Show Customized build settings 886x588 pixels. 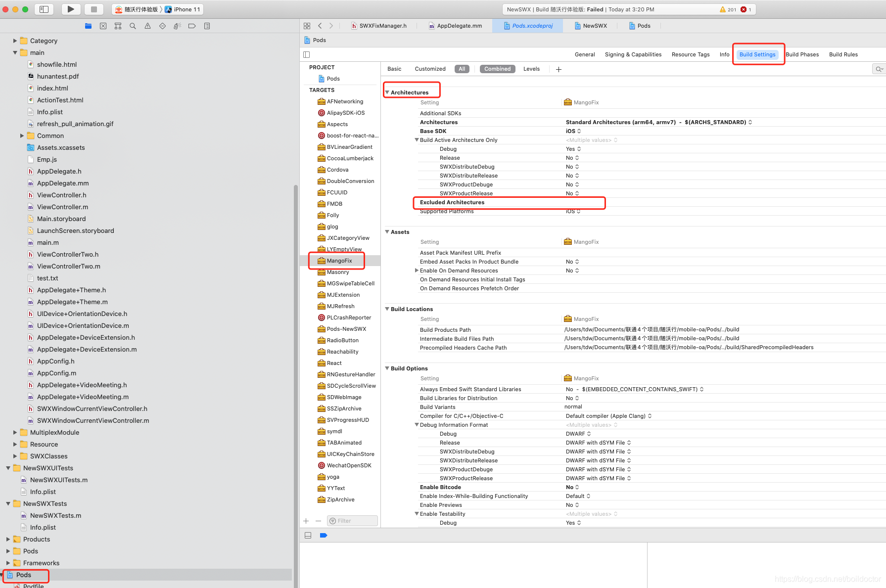coord(430,69)
